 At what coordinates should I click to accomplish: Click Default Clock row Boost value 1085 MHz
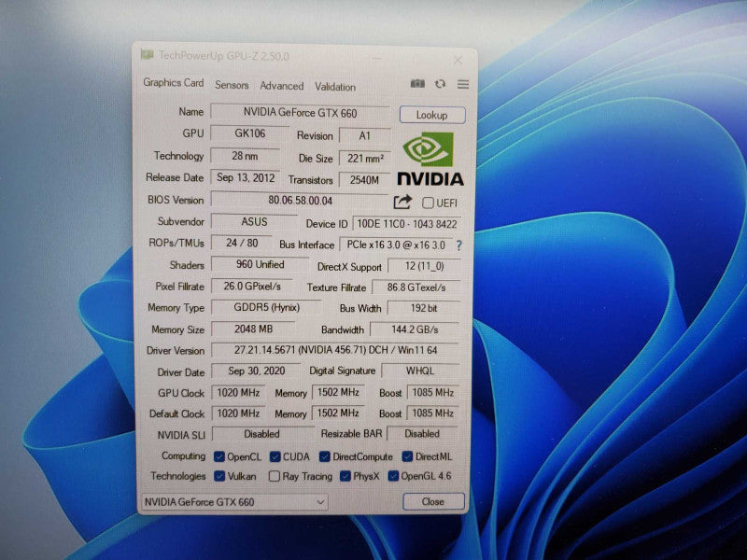432,413
